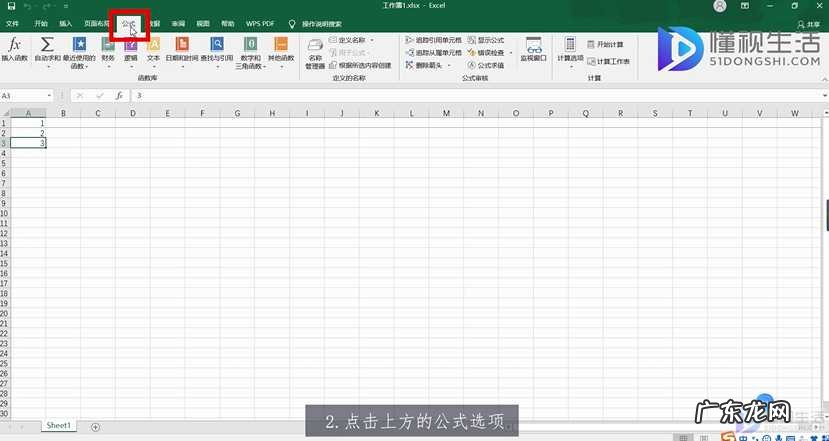This screenshot has height=441, width=829.
Task: Switch to the View (视图) tab
Action: [x=203, y=24]
